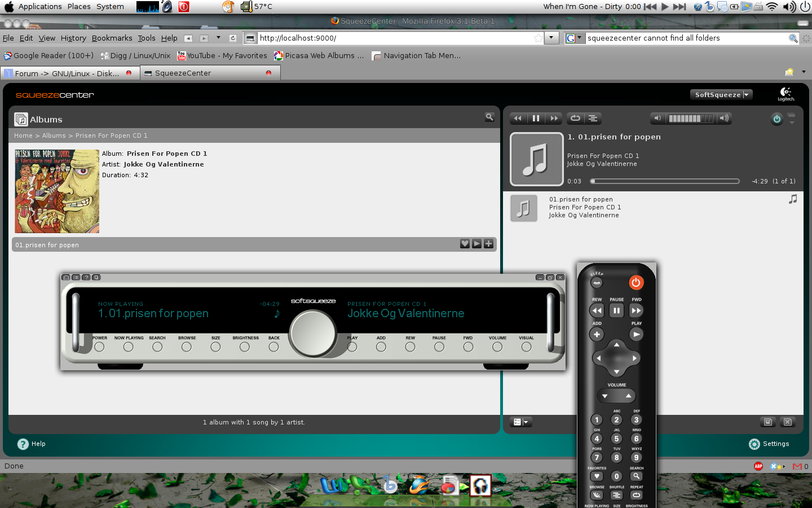Open the URL history dropdown arrow
812x508 pixels.
[x=551, y=38]
